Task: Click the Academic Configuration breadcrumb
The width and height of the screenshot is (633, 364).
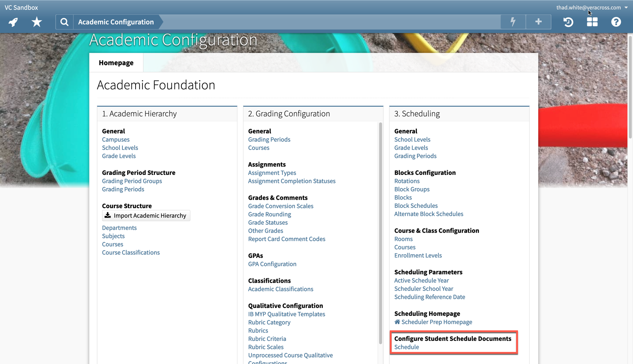Action: (x=116, y=22)
